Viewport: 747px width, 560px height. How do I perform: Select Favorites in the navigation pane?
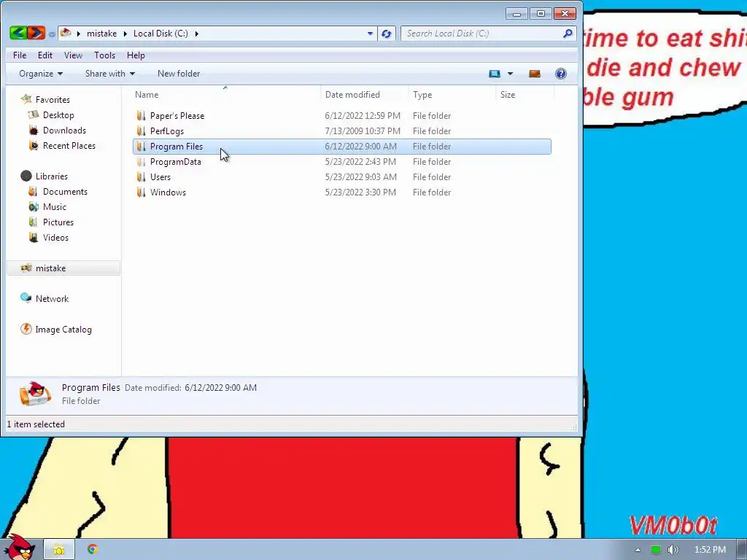53,100
